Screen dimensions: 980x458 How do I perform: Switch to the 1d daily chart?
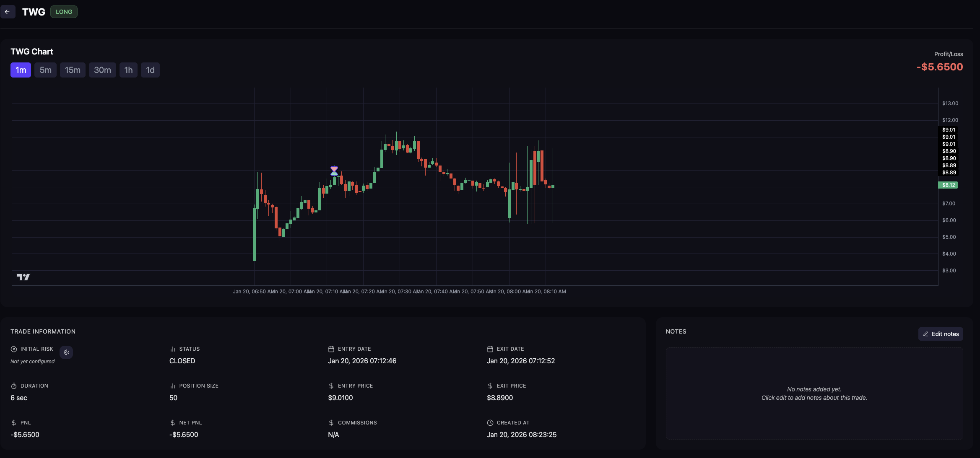(150, 70)
